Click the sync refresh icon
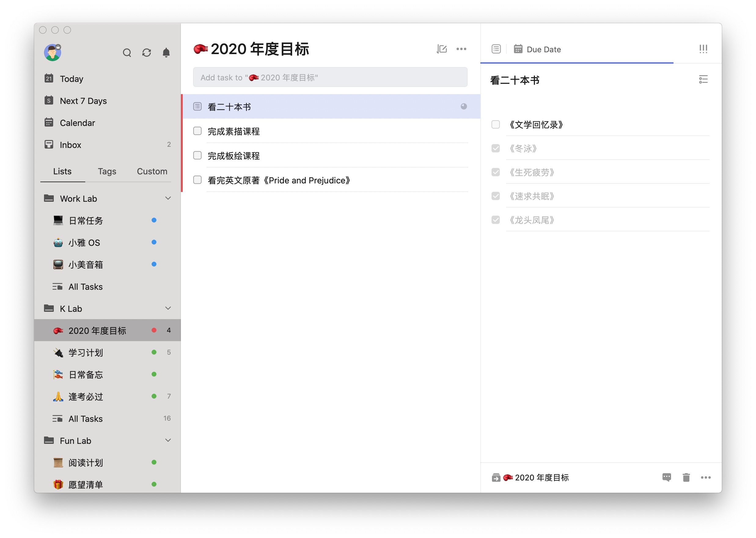 pyautogui.click(x=146, y=53)
